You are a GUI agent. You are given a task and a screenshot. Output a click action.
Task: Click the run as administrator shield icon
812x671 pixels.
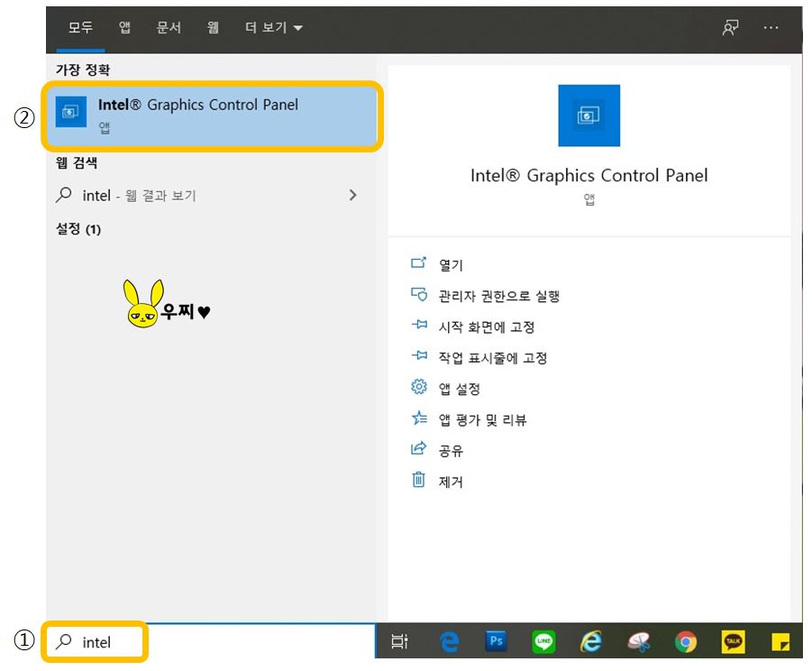[x=419, y=294]
